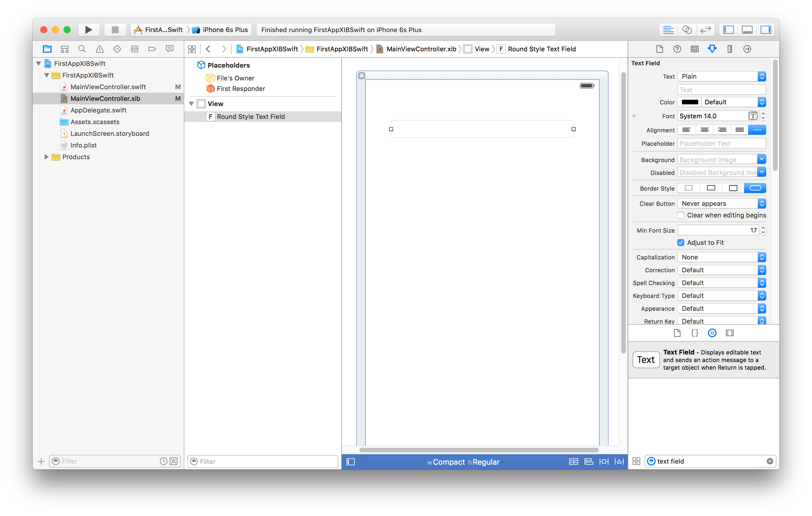Click the Run (play) button
The width and height of the screenshot is (812, 516).
[88, 30]
